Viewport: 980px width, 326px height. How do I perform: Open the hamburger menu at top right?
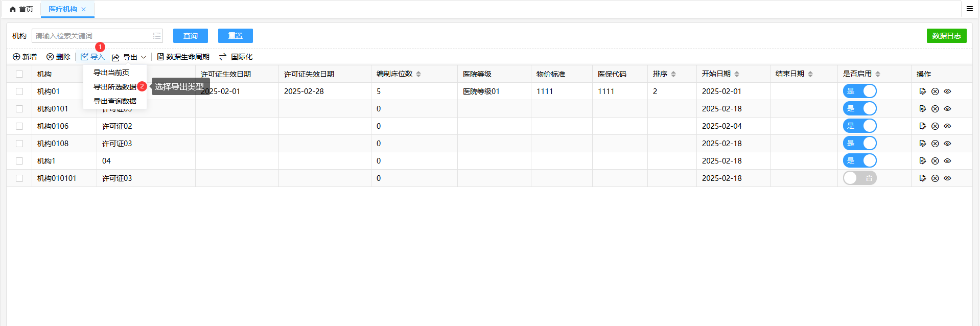pos(969,9)
